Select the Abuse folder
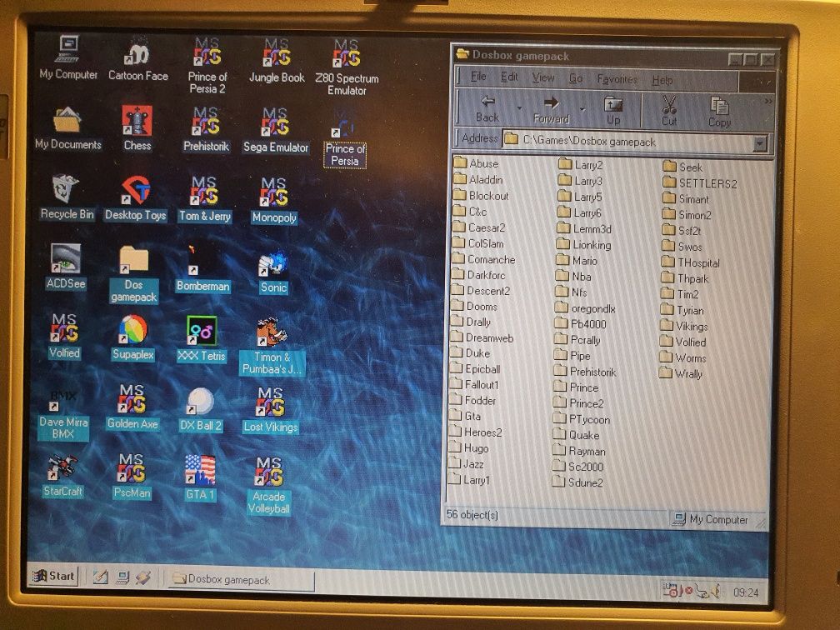Screen dimensions: 840x630 click(476, 162)
